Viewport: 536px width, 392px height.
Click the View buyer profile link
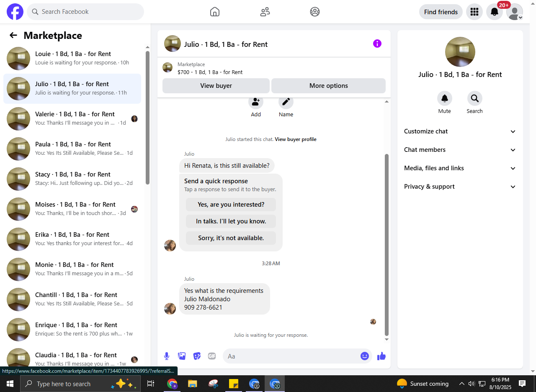pyautogui.click(x=296, y=139)
